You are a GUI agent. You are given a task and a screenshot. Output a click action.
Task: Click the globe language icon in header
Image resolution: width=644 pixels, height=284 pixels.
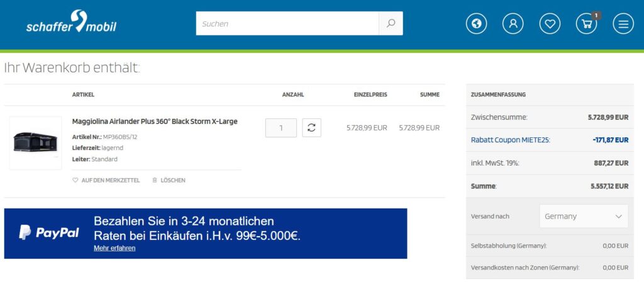tap(476, 24)
